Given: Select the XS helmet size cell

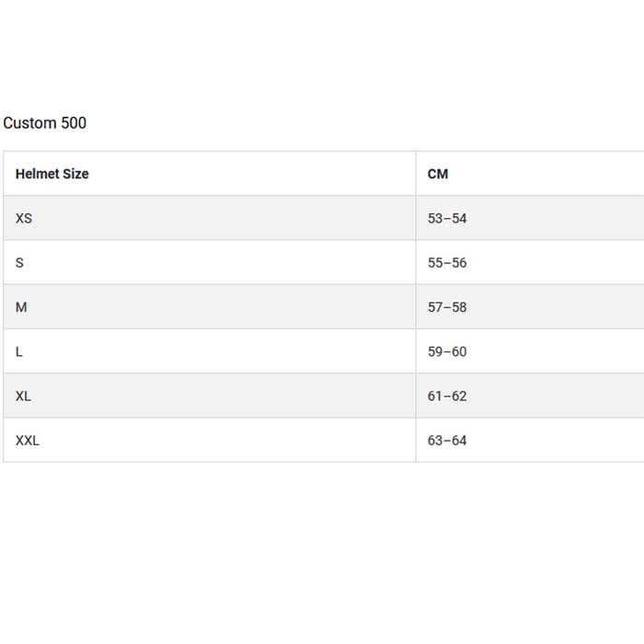Looking at the screenshot, I should [x=24, y=219].
